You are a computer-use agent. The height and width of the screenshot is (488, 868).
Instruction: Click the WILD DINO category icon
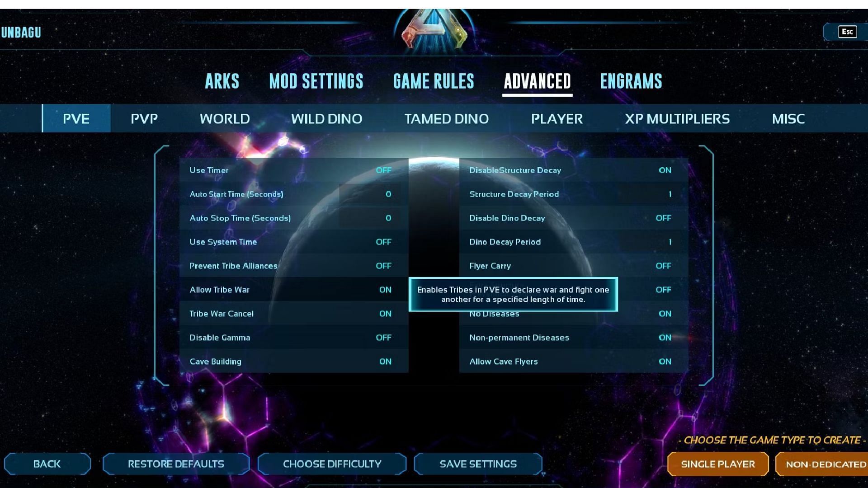pos(327,118)
